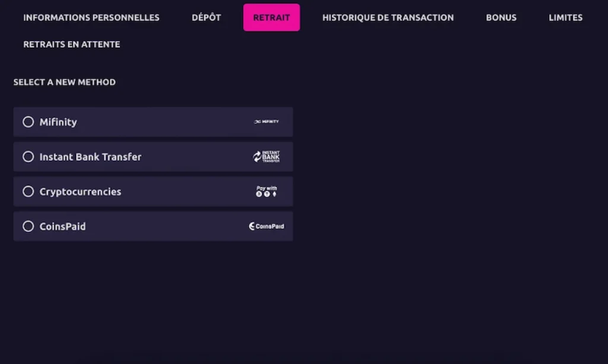The width and height of the screenshot is (608, 364).
Task: Click the CoinsPaid method label text
Action: [x=62, y=226]
